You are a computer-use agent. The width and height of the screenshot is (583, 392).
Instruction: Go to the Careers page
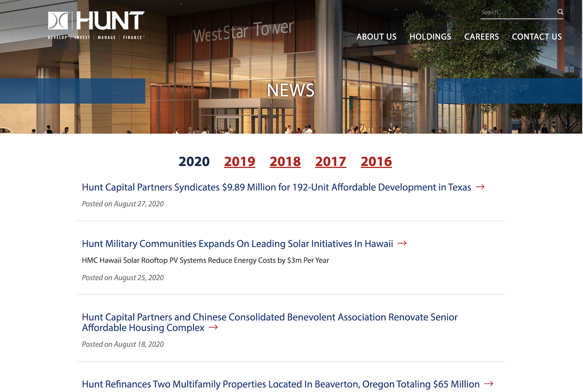(481, 37)
